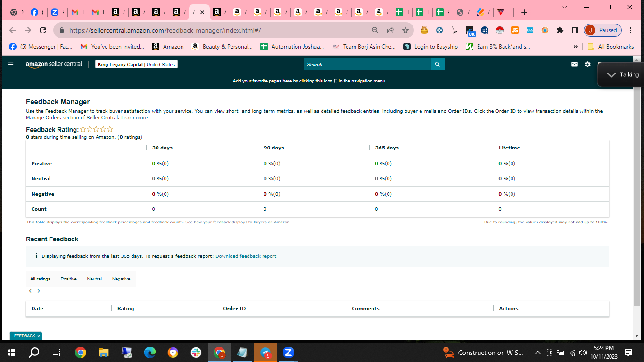The height and width of the screenshot is (362, 644).
Task: Open the blue bar-chart extension icon
Action: 485,30
